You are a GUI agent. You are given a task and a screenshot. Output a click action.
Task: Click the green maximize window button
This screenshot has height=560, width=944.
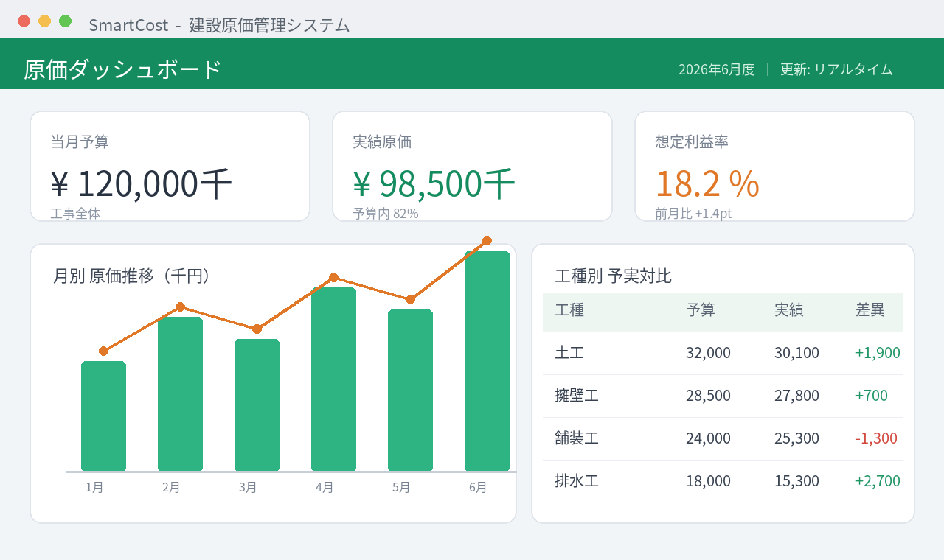(65, 21)
